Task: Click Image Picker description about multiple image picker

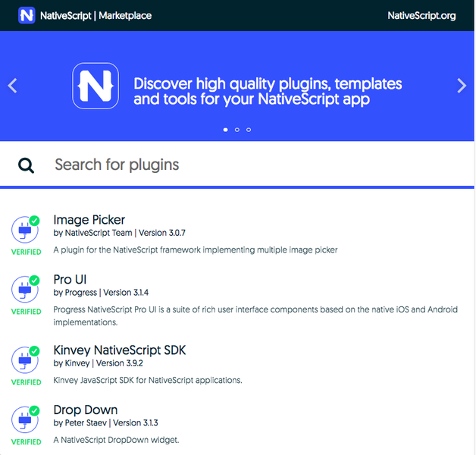Action: (196, 250)
